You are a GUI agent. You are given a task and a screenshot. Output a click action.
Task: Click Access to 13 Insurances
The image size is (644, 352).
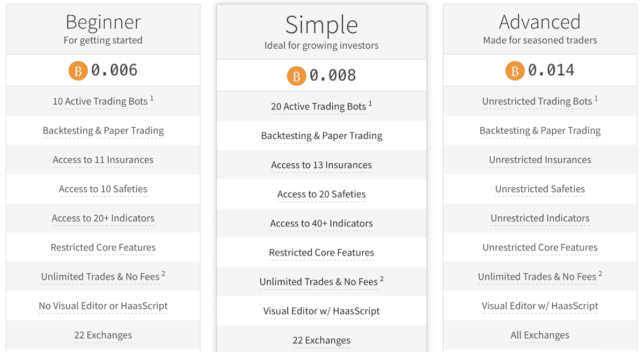point(321,165)
